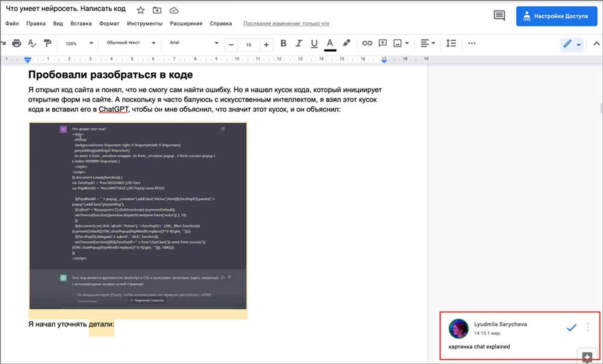Image resolution: width=603 pixels, height=364 pixels.
Task: Toggle bold formatting
Action: 283,43
